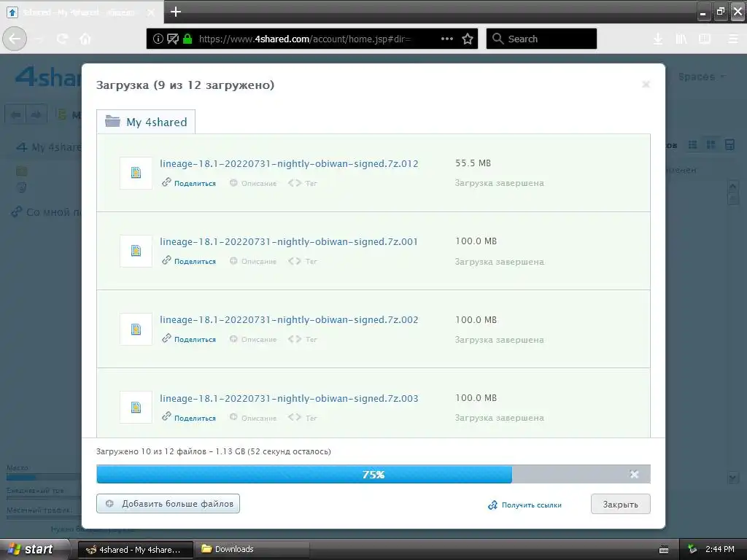Open file lineage-18.1-20220731-nightly-obiwan-signed.7z.002

pos(289,319)
